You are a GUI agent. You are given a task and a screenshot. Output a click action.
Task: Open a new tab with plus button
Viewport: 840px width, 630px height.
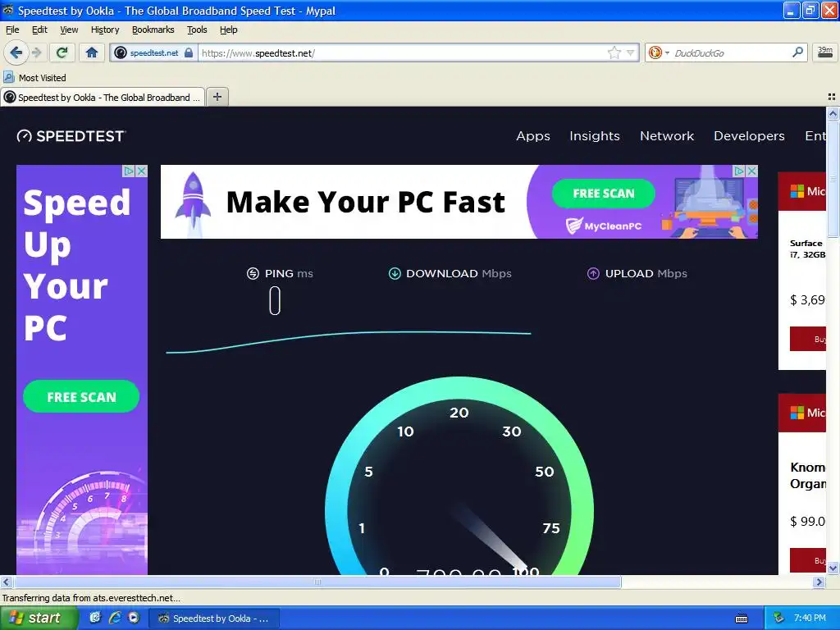pyautogui.click(x=217, y=97)
